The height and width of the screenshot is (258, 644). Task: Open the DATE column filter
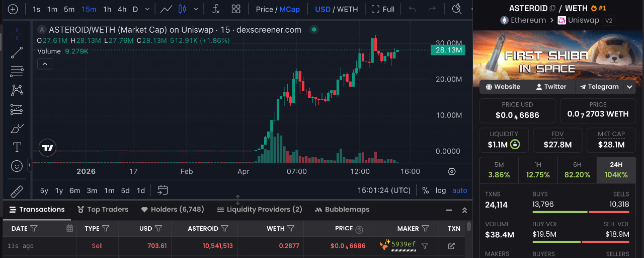coord(34,228)
